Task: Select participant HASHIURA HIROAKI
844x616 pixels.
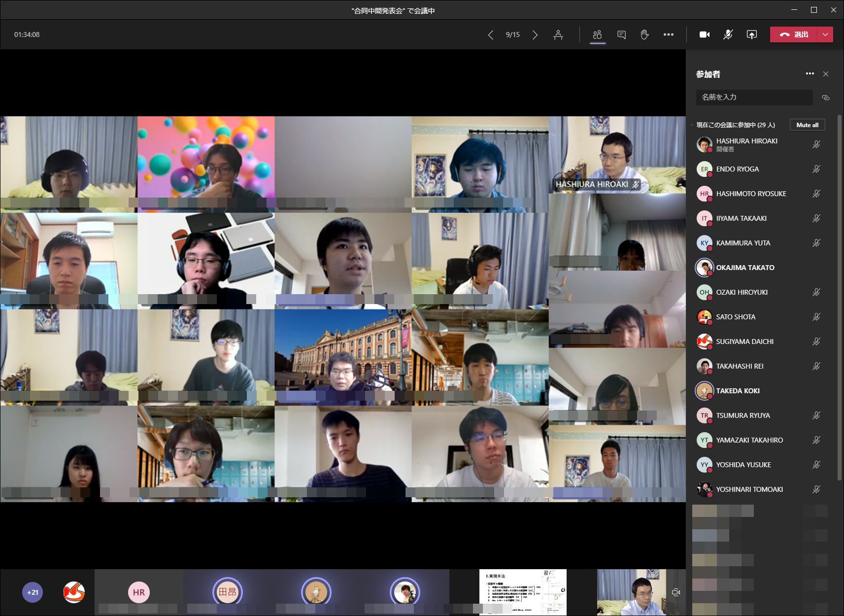Action: 759,144
